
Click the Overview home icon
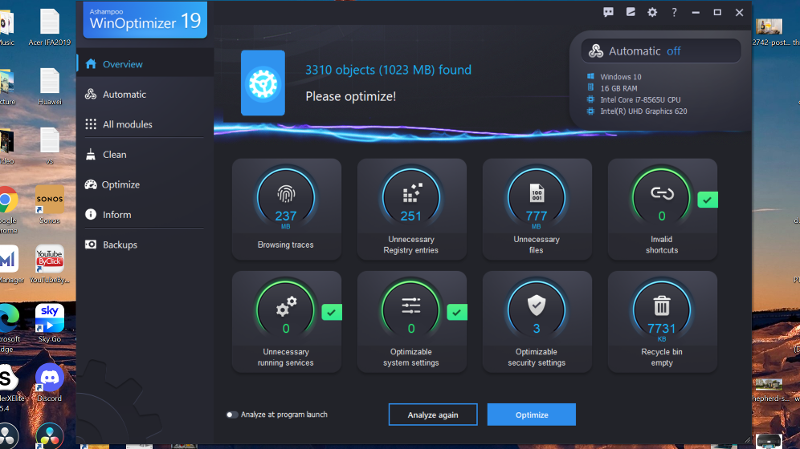[x=91, y=64]
